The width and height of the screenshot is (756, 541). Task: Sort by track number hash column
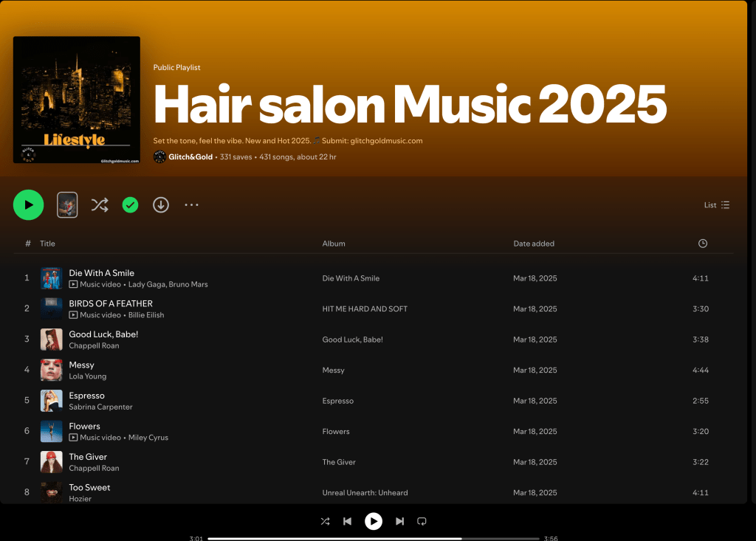pyautogui.click(x=28, y=244)
